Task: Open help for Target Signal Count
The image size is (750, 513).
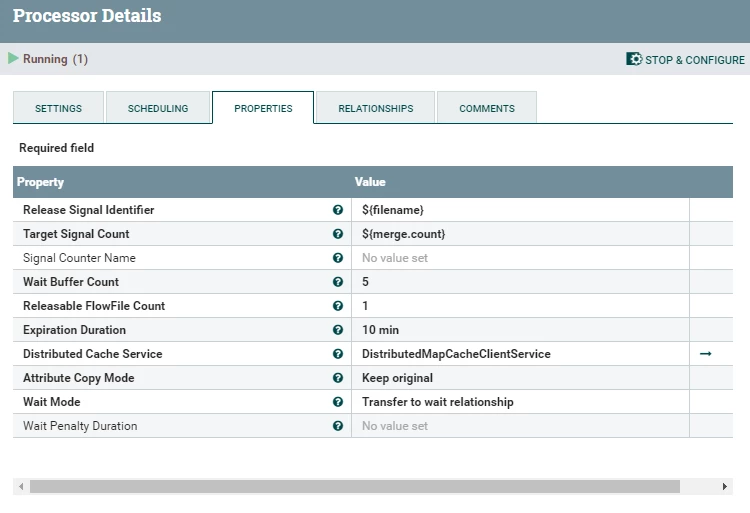Action: (338, 234)
